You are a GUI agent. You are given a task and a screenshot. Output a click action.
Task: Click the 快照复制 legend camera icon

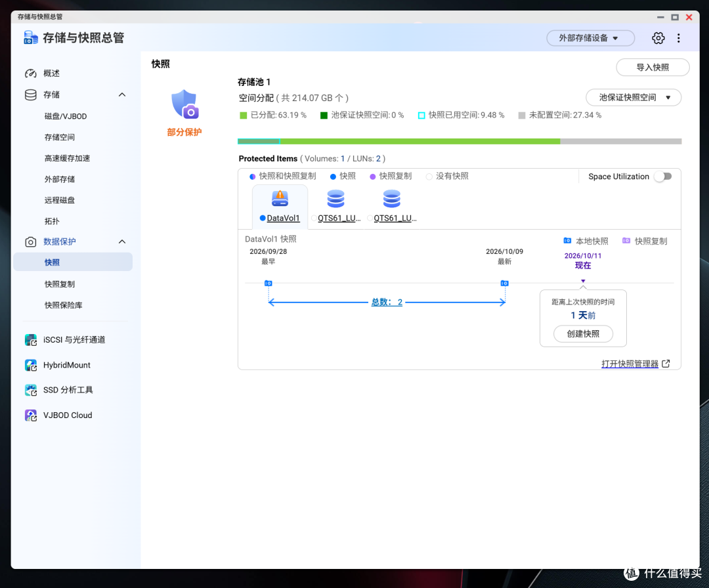pos(626,241)
